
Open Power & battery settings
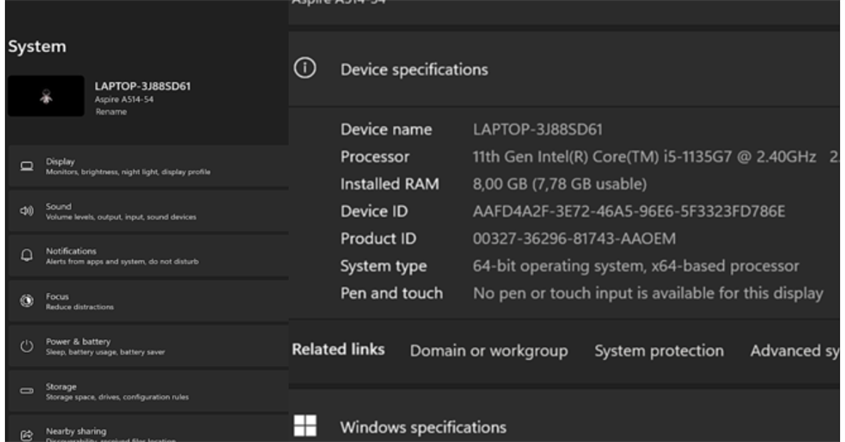pyautogui.click(x=149, y=346)
